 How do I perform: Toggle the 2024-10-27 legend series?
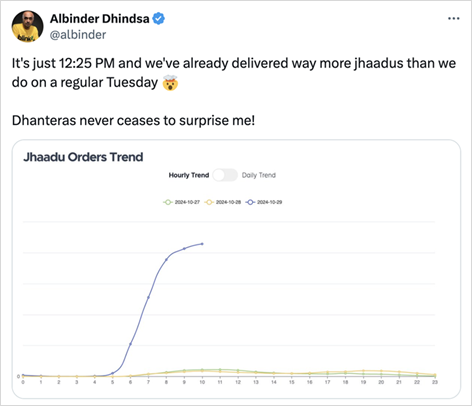tap(181, 202)
